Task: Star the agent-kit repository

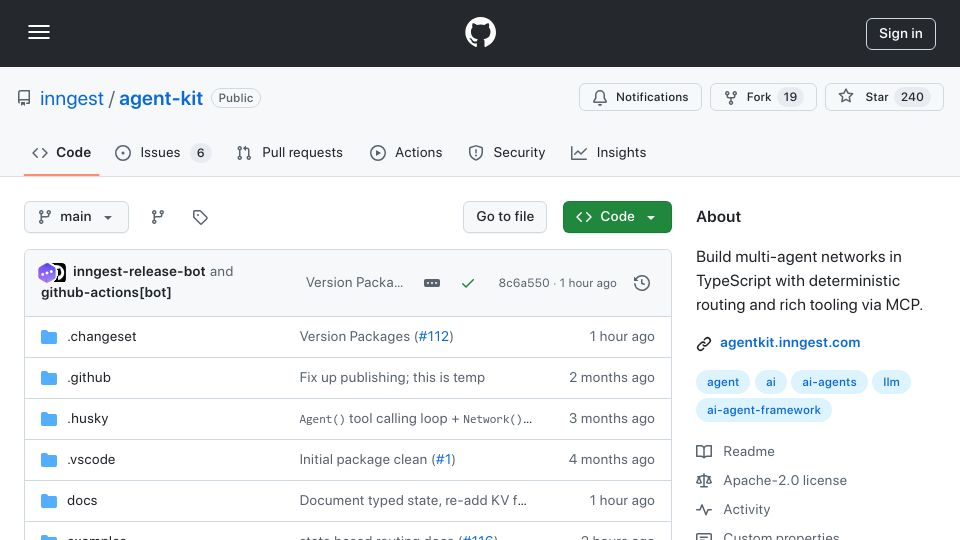Action: pos(884,97)
